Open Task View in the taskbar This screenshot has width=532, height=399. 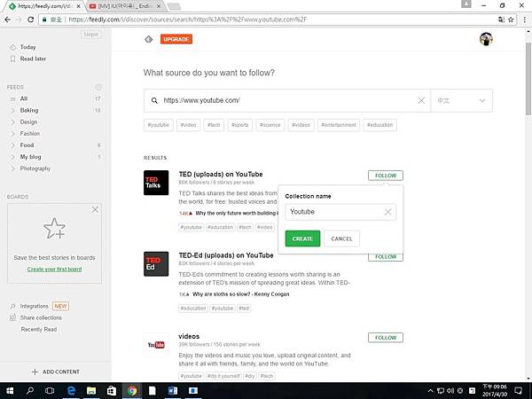click(50, 391)
